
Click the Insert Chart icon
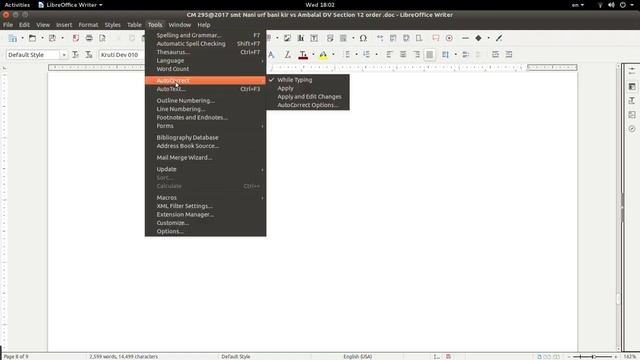(301, 38)
